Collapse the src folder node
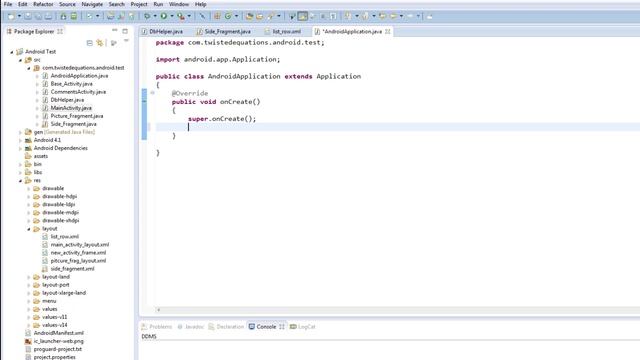640x360 pixels. point(20,60)
